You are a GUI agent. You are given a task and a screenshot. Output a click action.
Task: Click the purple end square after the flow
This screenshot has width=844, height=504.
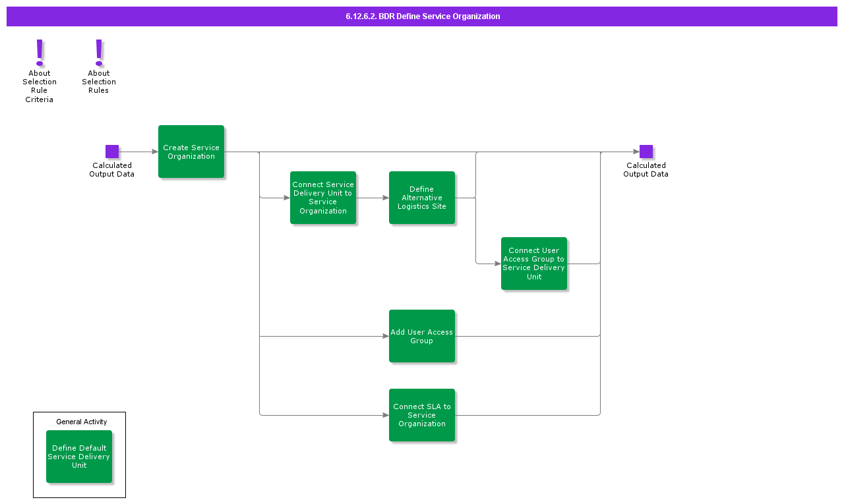click(646, 152)
